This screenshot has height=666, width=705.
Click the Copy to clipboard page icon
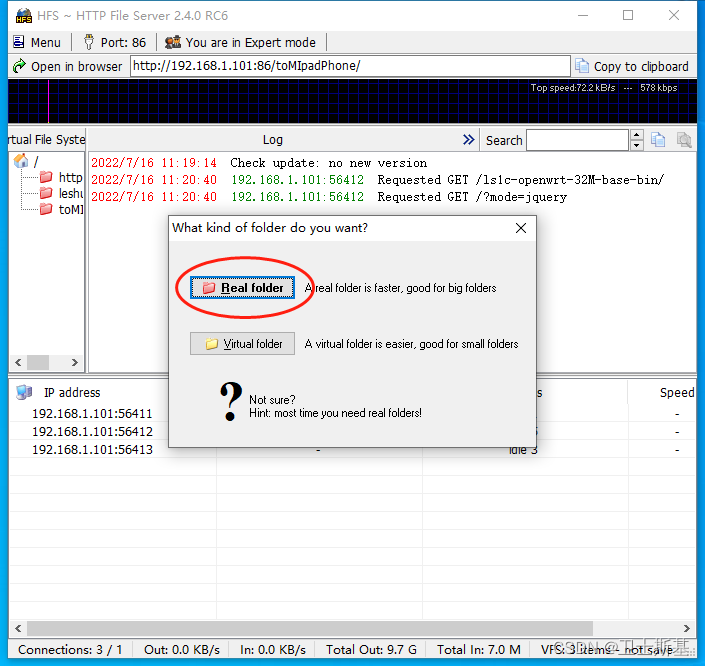click(582, 66)
